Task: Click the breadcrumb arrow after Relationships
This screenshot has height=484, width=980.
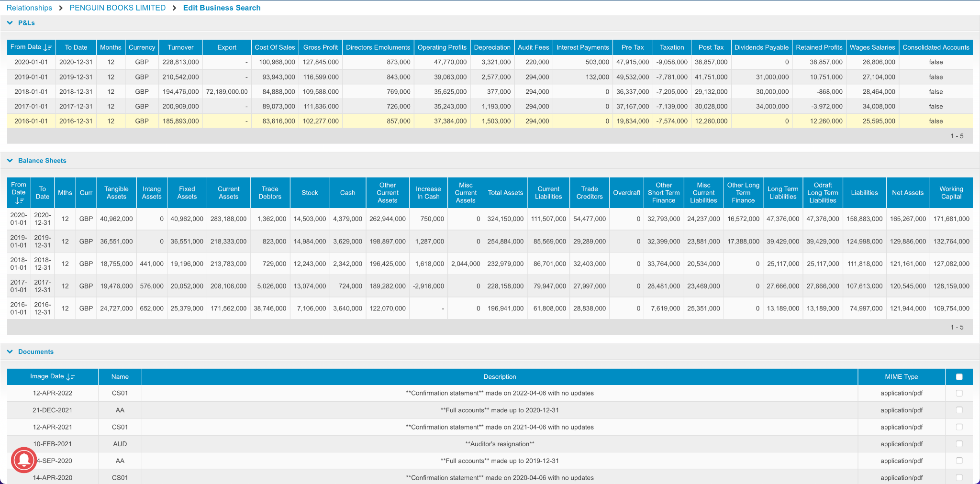Action: [x=61, y=8]
